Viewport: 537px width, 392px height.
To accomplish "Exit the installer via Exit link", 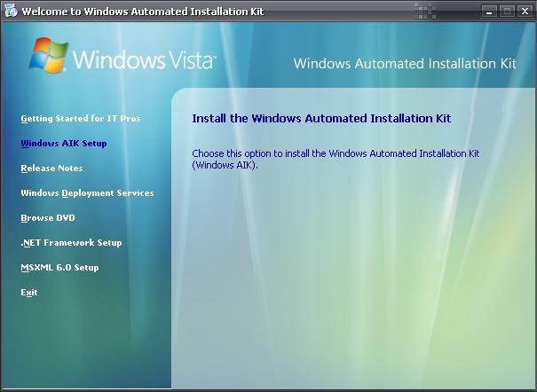I will point(29,293).
